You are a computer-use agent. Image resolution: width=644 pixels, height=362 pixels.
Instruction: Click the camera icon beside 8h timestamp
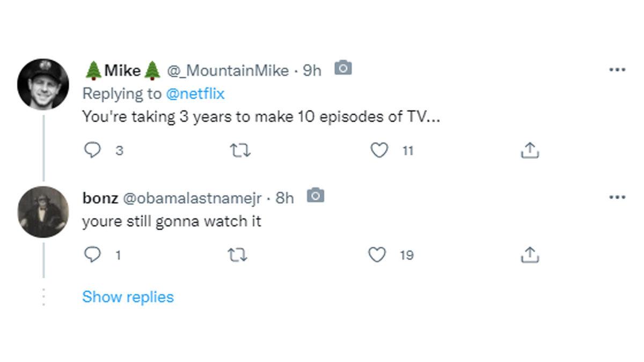[x=316, y=196]
